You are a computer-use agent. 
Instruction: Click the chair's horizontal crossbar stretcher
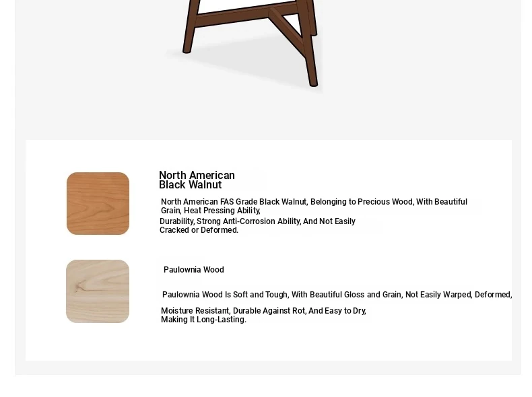[246, 15]
